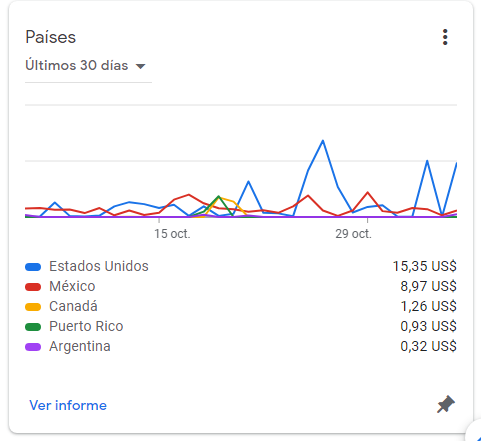Open the Últimos 30 días date range selector
Image resolution: width=481 pixels, height=441 pixels.
tap(88, 66)
